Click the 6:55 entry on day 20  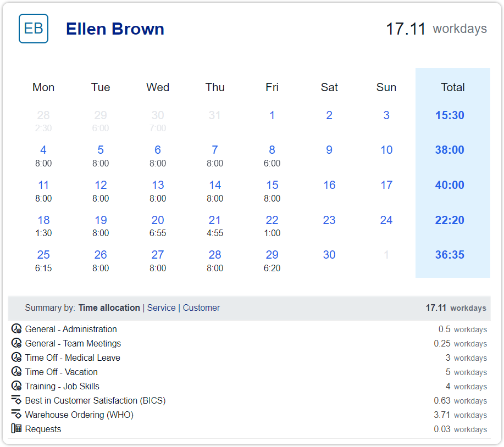coord(158,233)
